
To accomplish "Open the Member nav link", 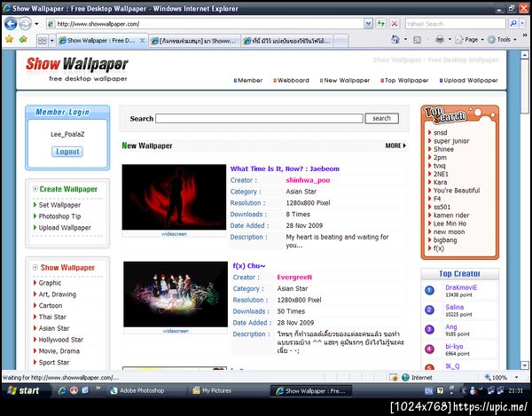I will 248,81.
